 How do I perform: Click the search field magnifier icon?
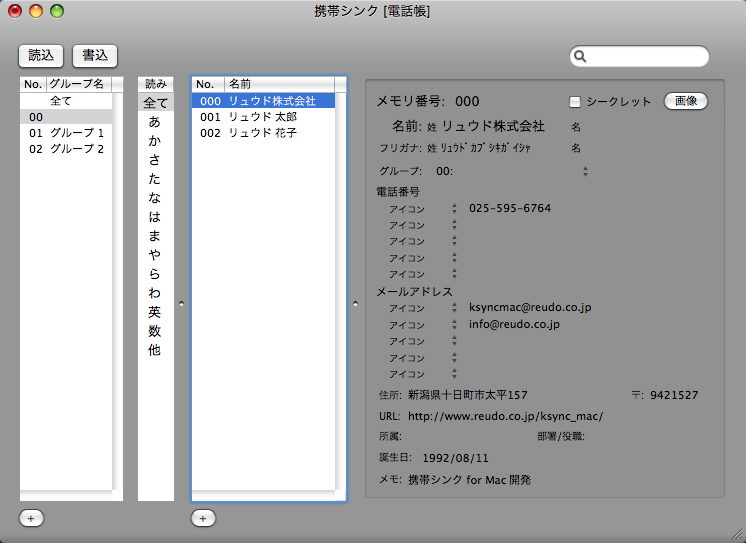581,57
